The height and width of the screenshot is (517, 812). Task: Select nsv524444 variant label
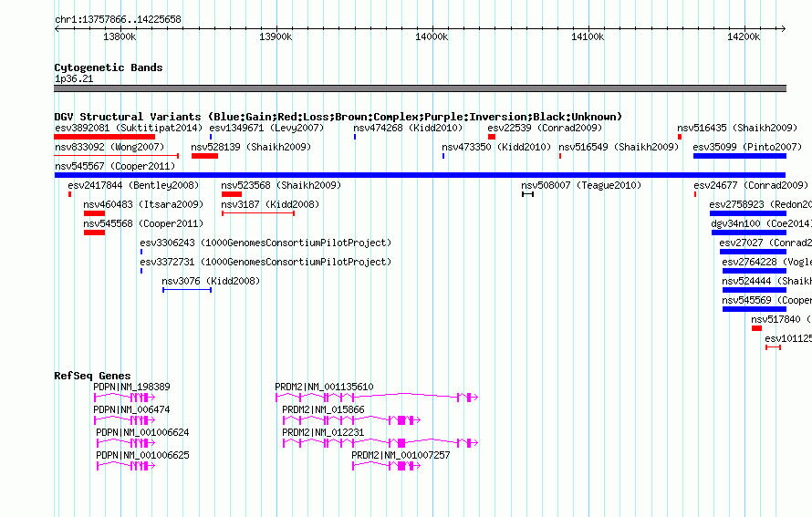(767, 281)
